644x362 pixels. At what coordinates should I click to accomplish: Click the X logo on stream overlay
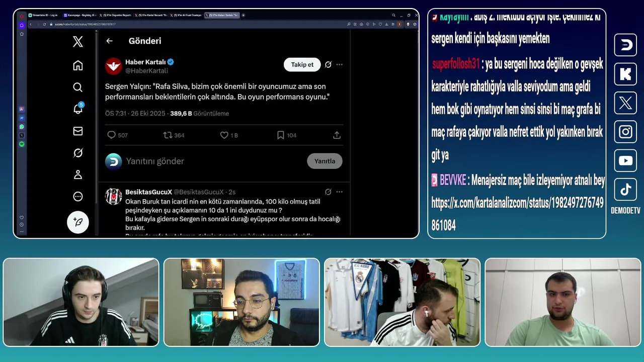point(625,103)
